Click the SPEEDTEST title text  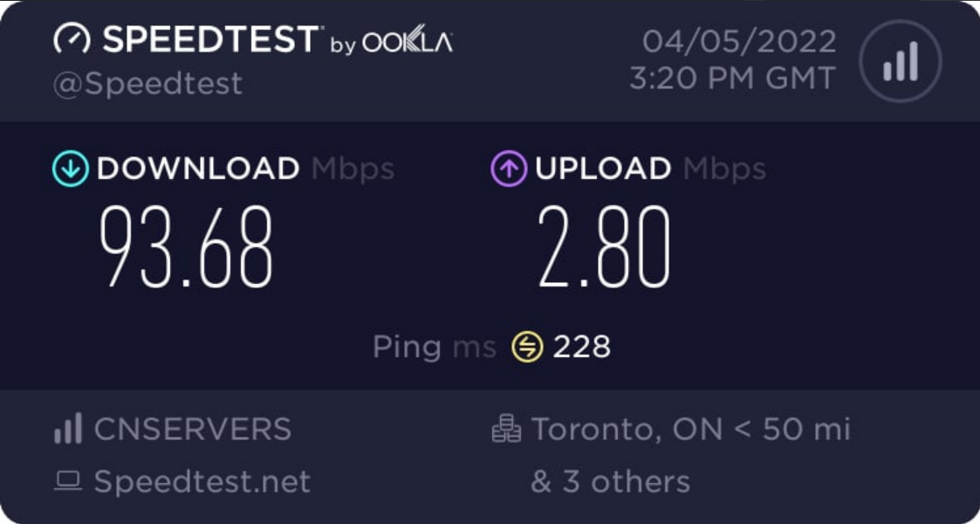coord(211,39)
